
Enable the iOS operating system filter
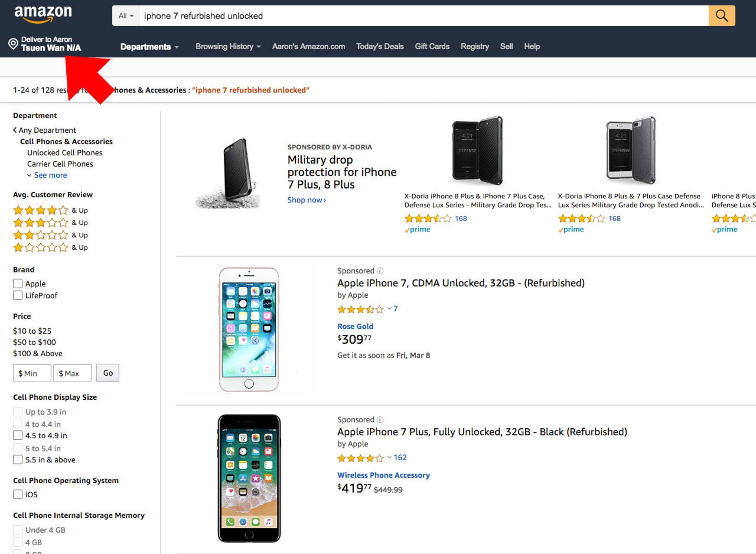click(x=18, y=494)
